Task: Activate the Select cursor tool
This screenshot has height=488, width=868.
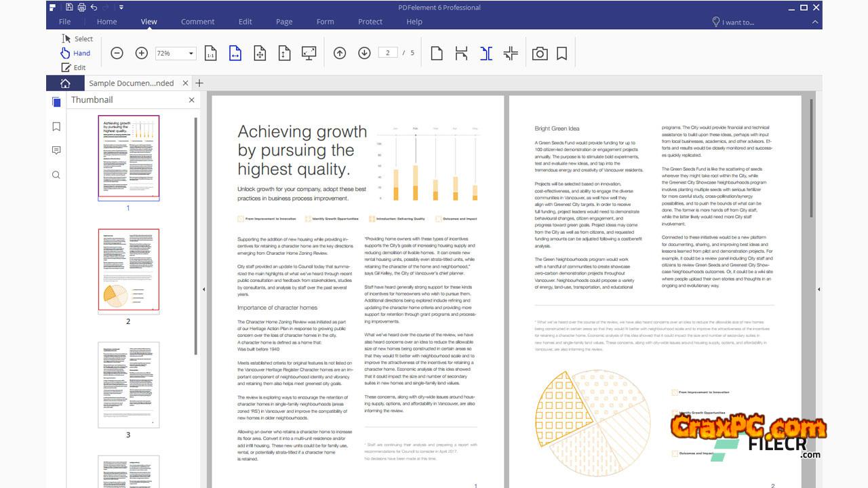Action: click(x=77, y=39)
